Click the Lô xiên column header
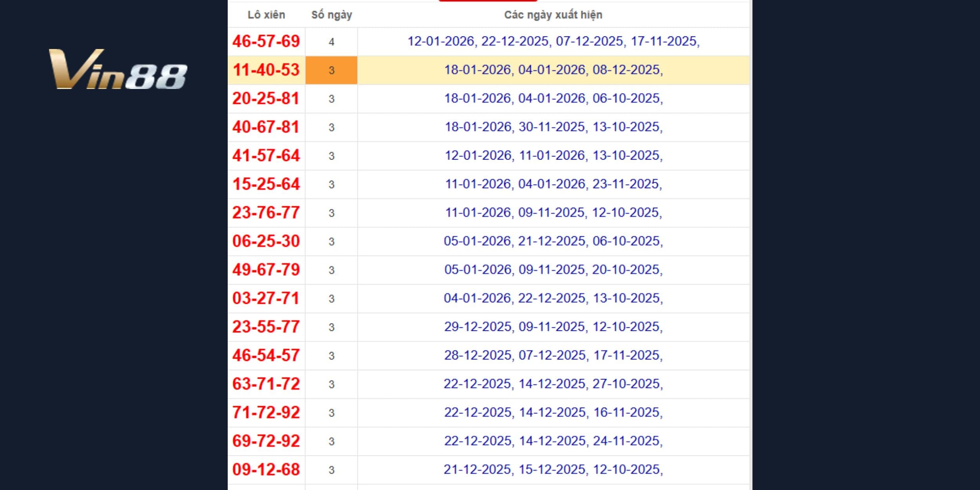This screenshot has width=980, height=490. point(266,15)
